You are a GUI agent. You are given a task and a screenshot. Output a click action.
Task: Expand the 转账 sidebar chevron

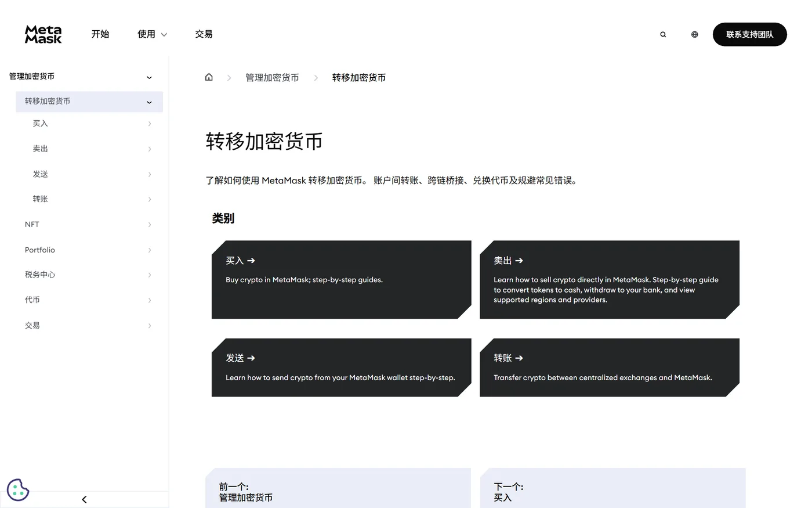[x=150, y=199]
